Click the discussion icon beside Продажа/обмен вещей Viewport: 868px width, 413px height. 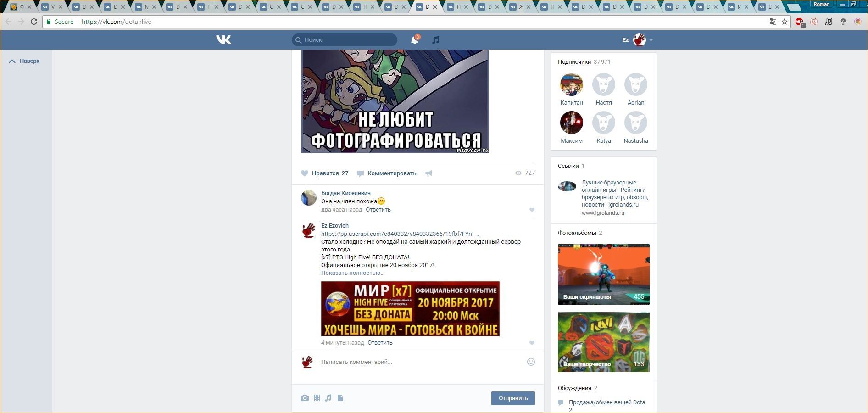tap(561, 403)
